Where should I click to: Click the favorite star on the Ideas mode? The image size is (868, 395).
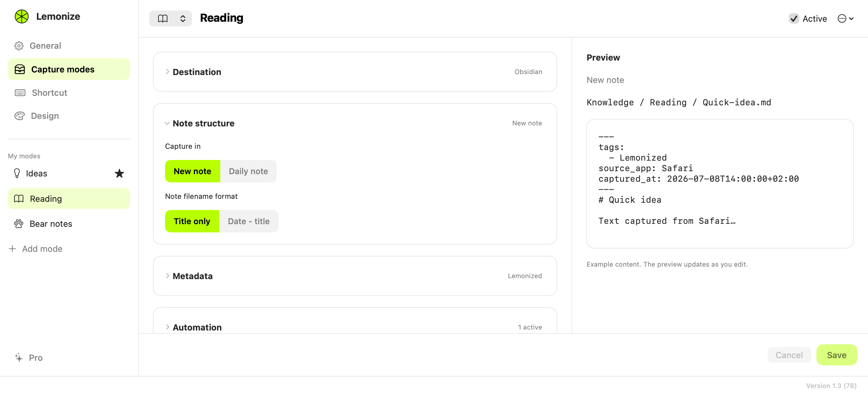119,173
